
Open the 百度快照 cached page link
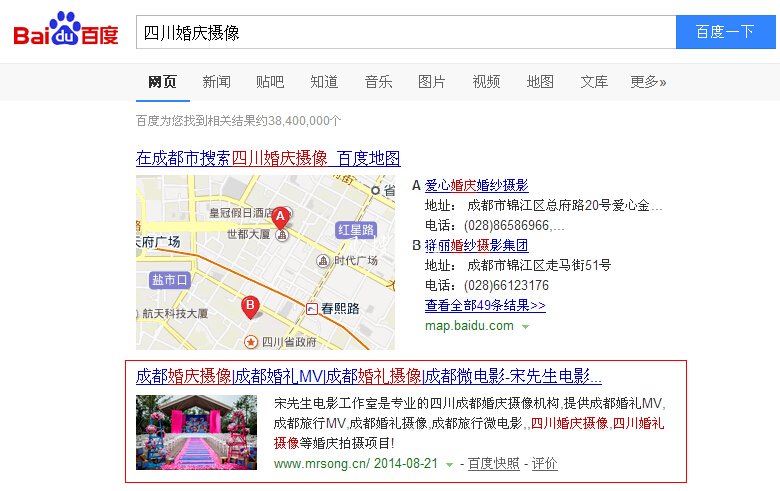[x=494, y=464]
